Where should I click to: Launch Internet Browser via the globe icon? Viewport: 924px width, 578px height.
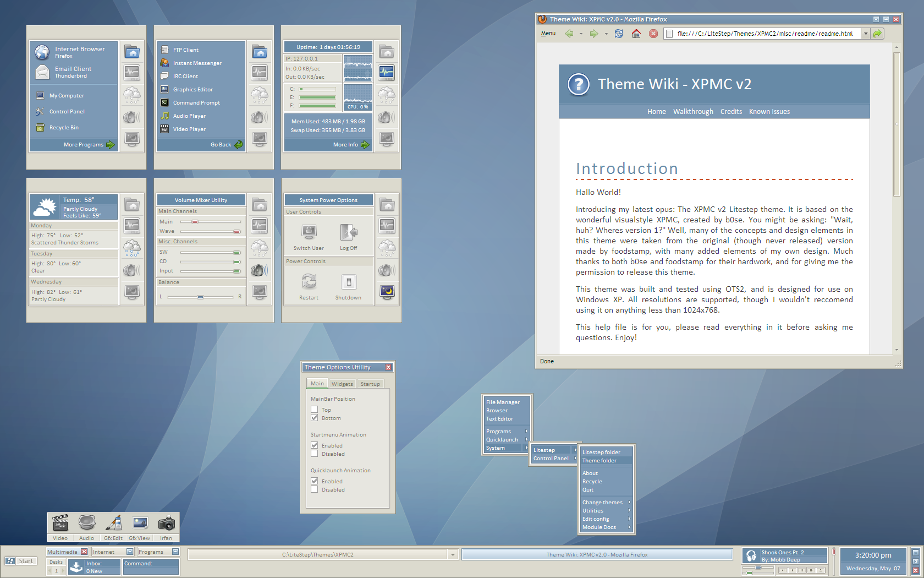tap(42, 52)
